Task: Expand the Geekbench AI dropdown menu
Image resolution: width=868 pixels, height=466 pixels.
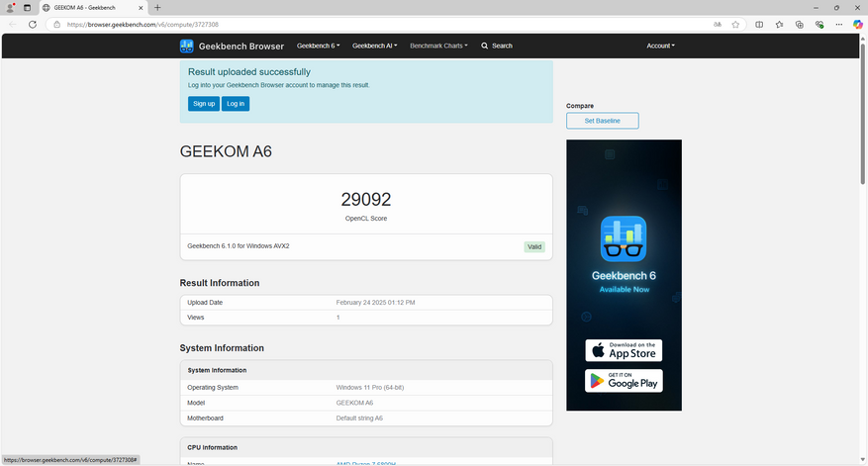Action: (375, 46)
